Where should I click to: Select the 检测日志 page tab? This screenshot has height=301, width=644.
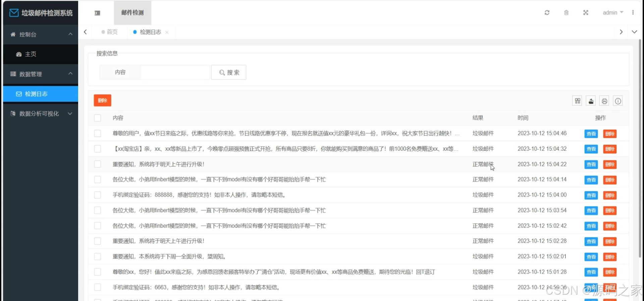[150, 32]
